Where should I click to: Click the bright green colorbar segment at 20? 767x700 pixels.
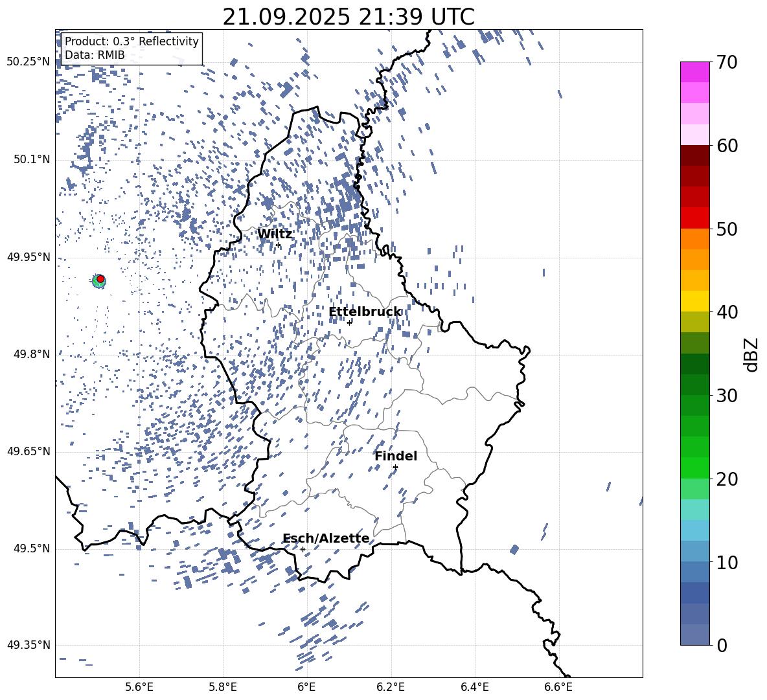[x=695, y=468]
